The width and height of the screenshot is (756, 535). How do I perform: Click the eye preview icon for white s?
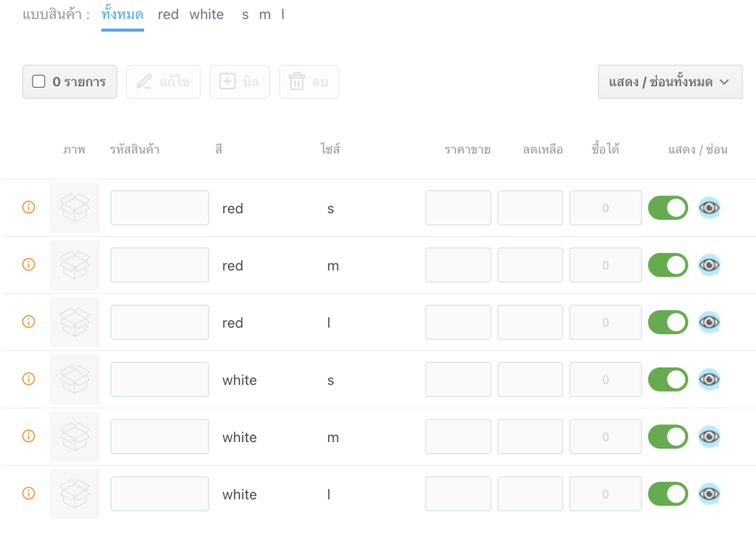(709, 379)
